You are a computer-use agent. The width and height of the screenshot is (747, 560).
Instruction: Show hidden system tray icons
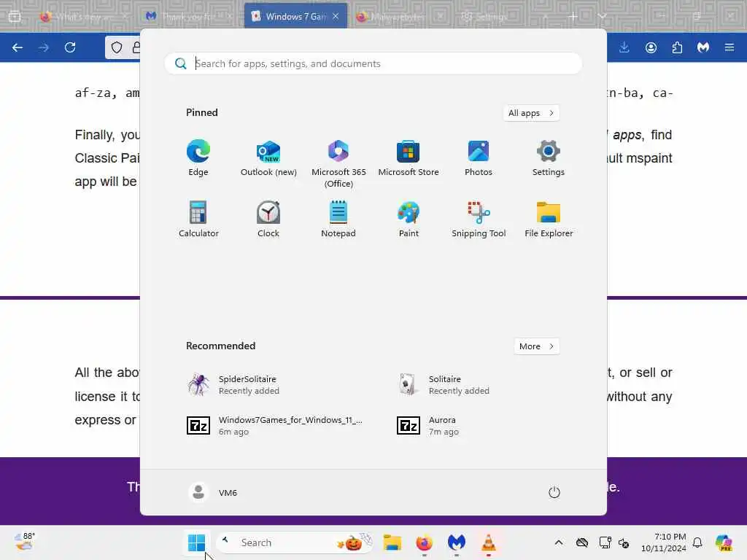coord(559,542)
